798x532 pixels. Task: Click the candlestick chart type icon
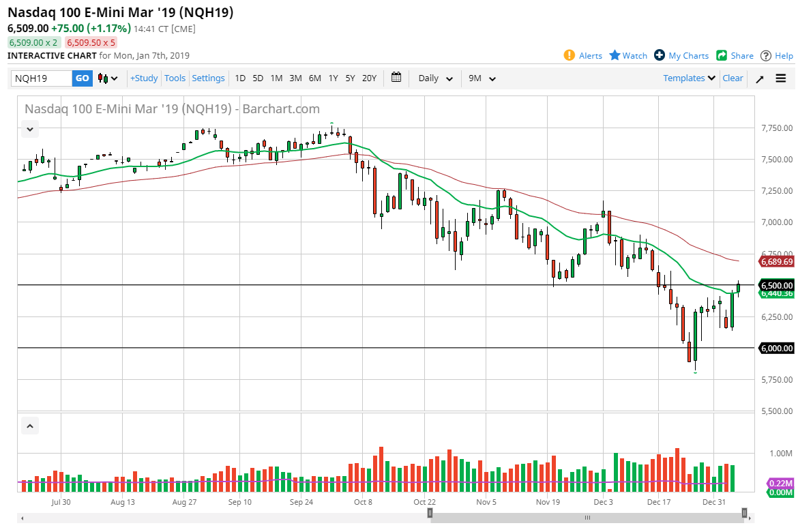[x=104, y=78]
